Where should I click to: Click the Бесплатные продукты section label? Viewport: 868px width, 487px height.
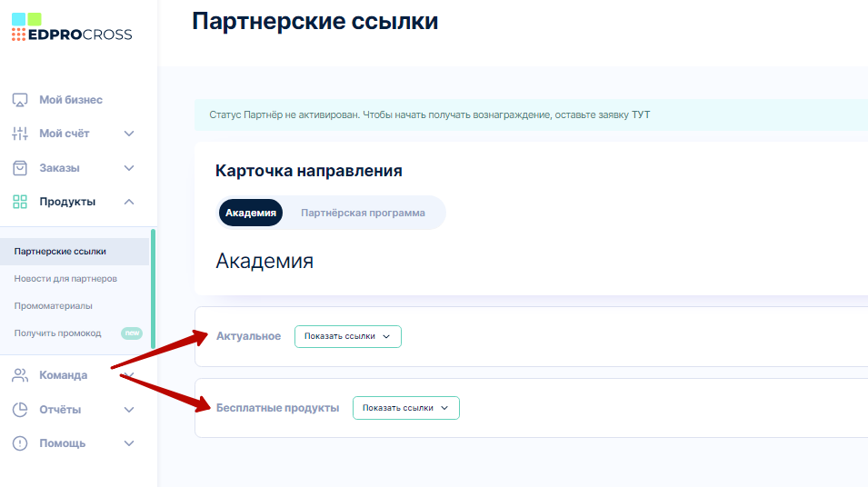[x=277, y=408]
